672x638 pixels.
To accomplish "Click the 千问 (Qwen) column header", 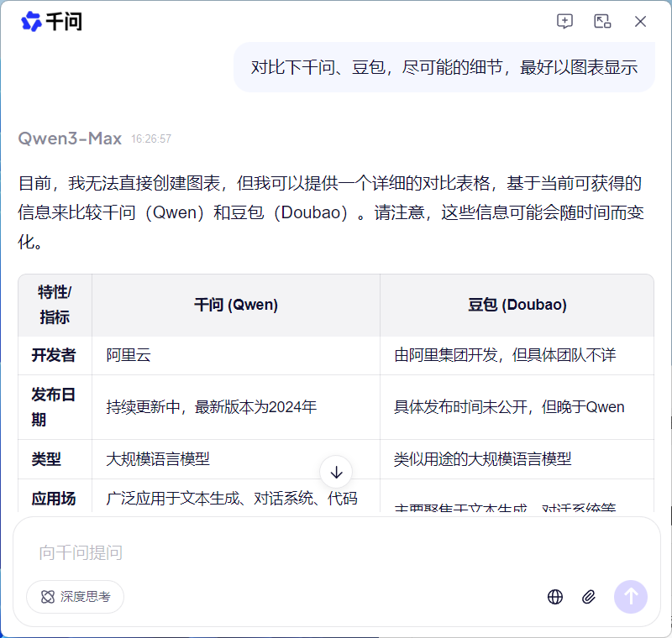I will coord(236,305).
